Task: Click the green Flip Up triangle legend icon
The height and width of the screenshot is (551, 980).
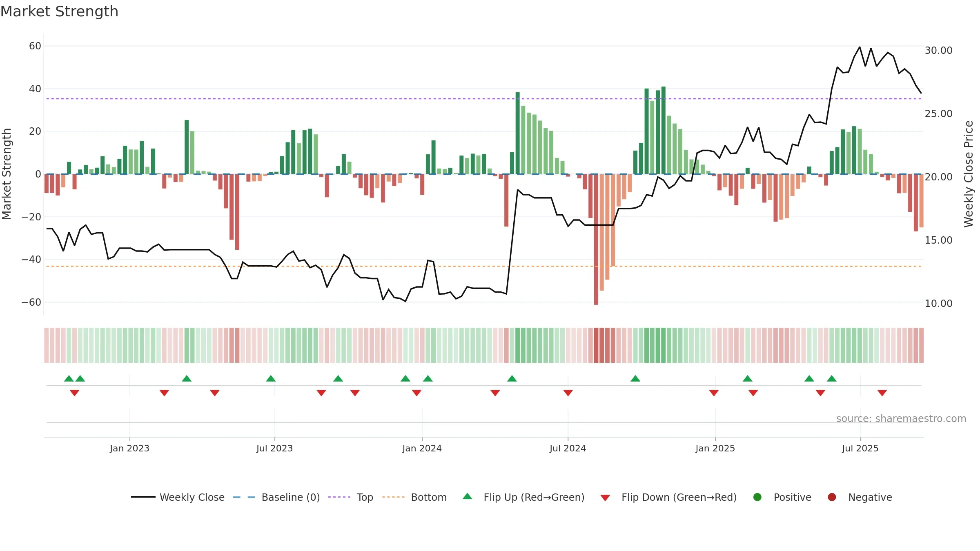Action: pos(468,496)
